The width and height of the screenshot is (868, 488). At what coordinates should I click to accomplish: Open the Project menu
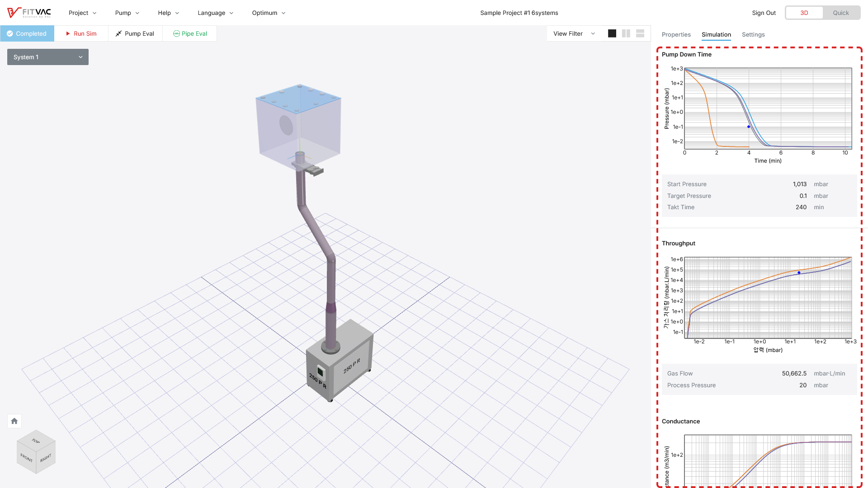(82, 13)
